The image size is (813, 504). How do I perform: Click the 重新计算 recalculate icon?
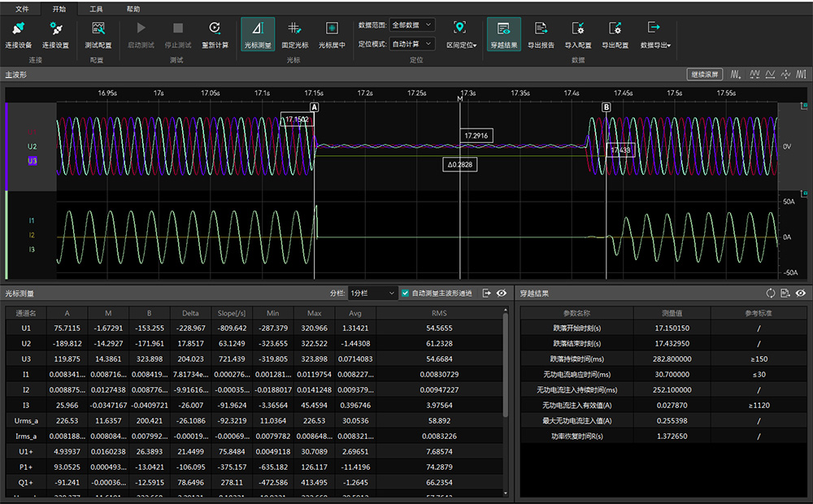(x=215, y=28)
